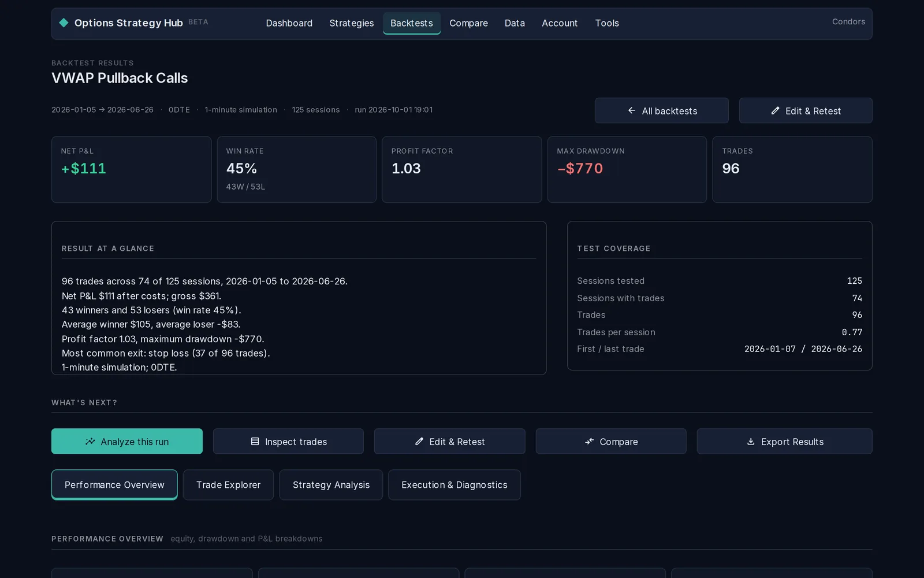Switch to the Performance Overview tab
Screen dimensions: 924x578
coord(114,485)
